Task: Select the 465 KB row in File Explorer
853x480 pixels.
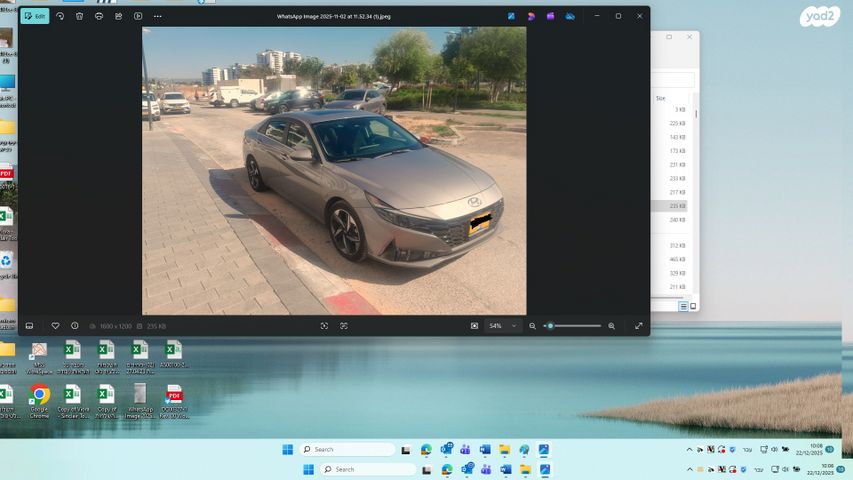Action: pyautogui.click(x=670, y=260)
